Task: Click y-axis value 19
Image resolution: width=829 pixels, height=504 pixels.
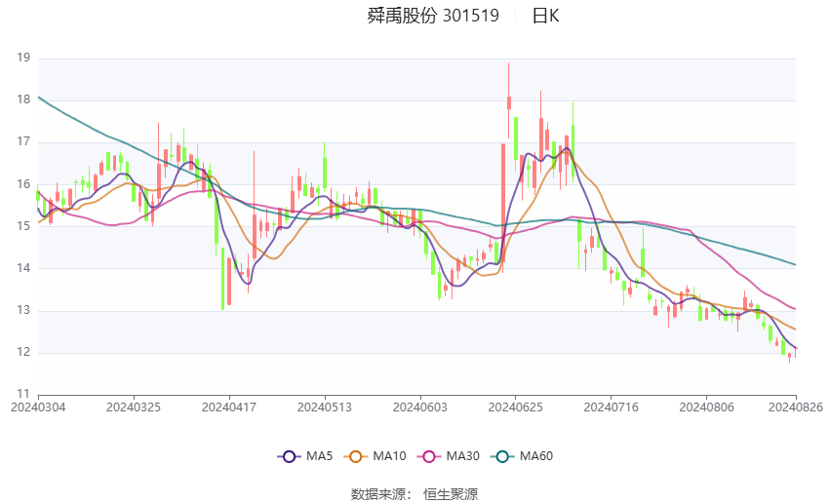Action: [23, 58]
